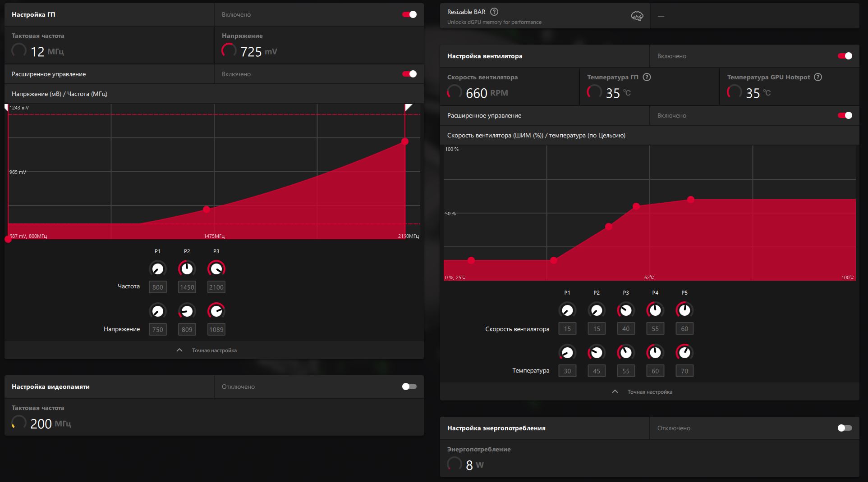Open Температура ГП help icon
868x482 pixels.
point(647,77)
